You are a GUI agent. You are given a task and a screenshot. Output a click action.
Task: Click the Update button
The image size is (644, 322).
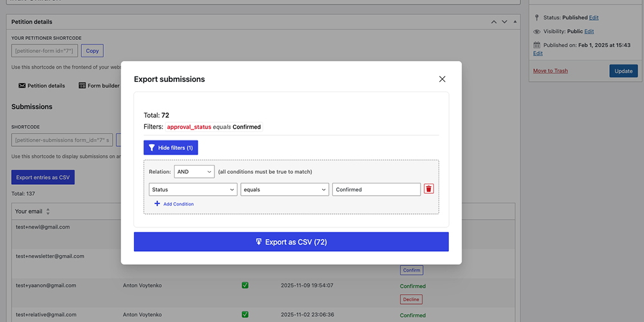click(x=623, y=71)
